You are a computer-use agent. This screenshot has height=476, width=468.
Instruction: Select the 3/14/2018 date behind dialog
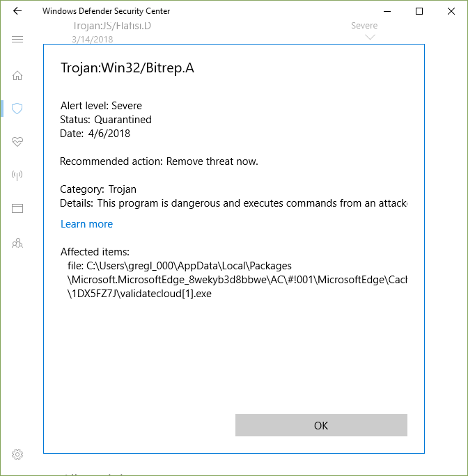[x=93, y=40]
